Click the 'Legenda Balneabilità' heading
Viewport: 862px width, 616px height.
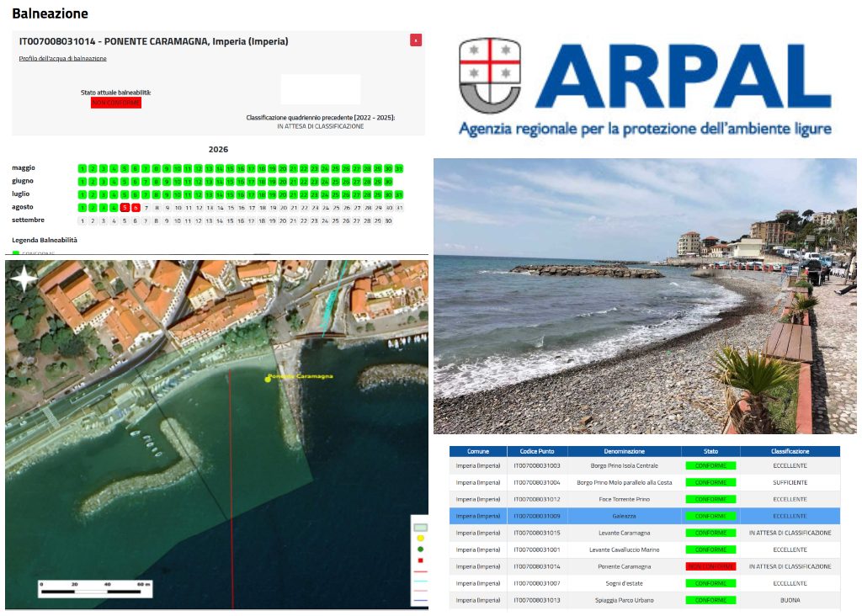click(x=45, y=240)
